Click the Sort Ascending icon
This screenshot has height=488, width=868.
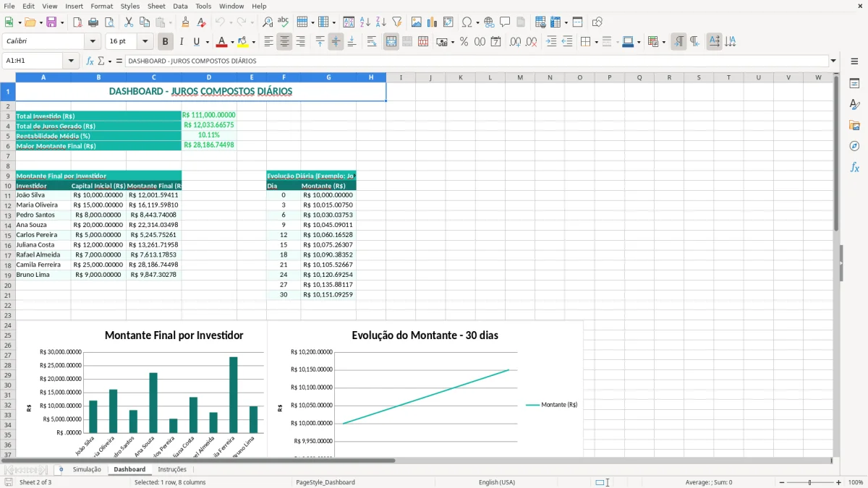coord(365,22)
